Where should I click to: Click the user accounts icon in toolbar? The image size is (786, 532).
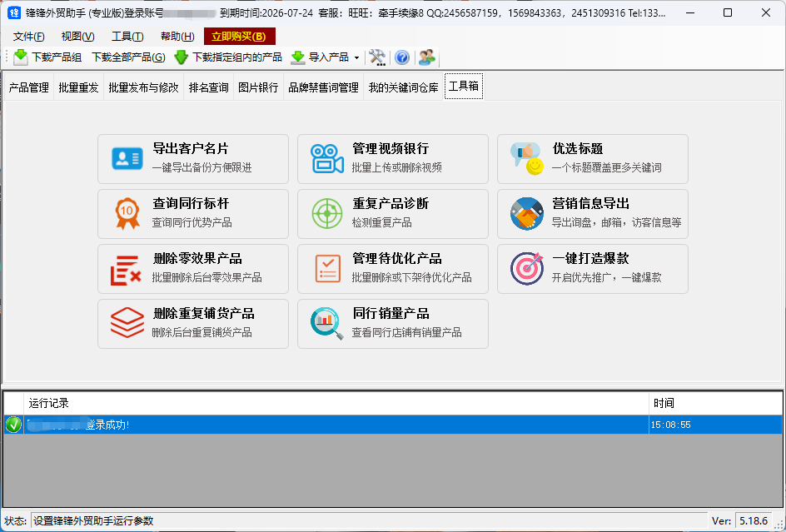pyautogui.click(x=427, y=57)
